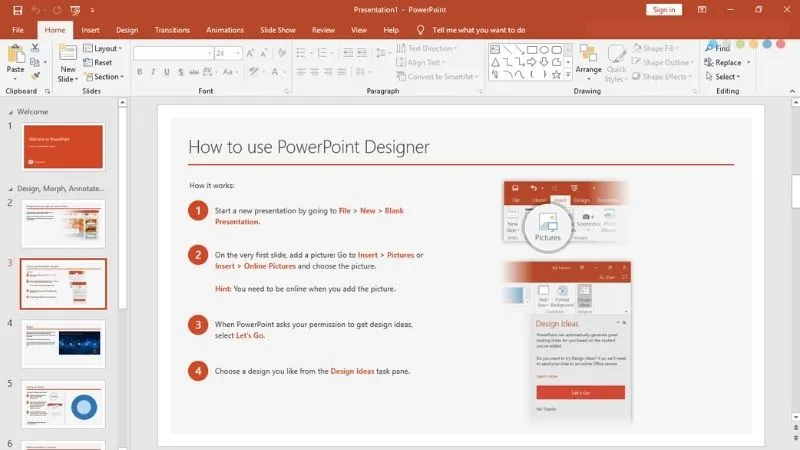Click the Text Highlight Color button
The height and width of the screenshot is (450, 800).
click(x=254, y=72)
